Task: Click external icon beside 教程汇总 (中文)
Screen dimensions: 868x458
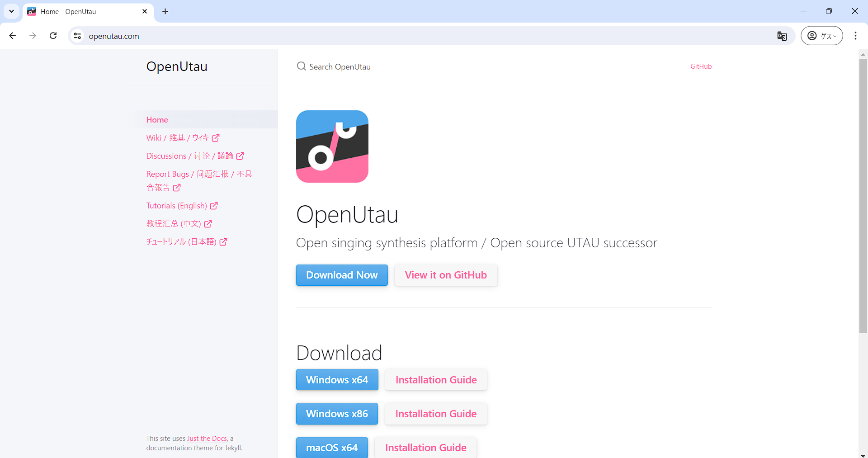Action: [x=208, y=224]
